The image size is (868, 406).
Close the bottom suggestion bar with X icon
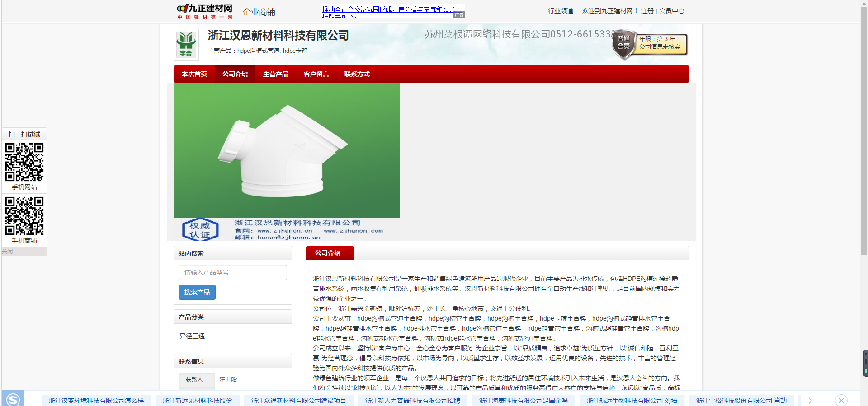pyautogui.click(x=841, y=400)
